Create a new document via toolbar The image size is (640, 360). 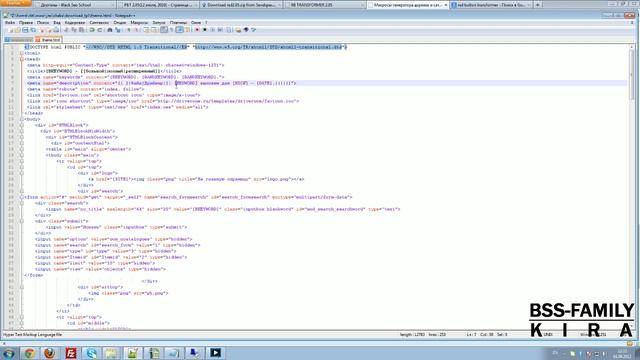pos(11,30)
